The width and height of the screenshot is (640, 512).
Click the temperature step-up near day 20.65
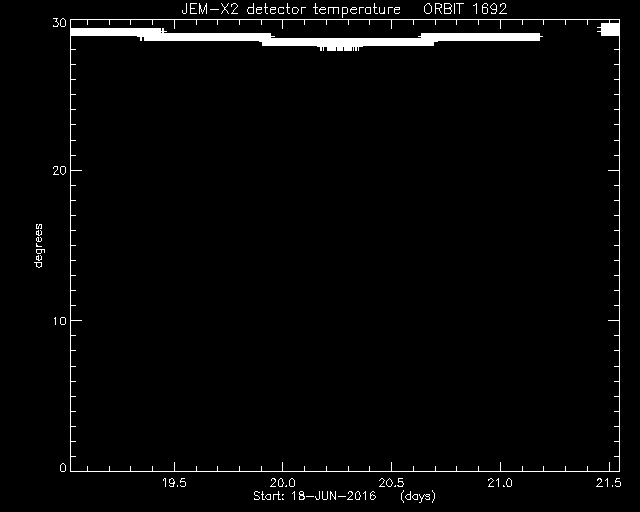coord(427,39)
